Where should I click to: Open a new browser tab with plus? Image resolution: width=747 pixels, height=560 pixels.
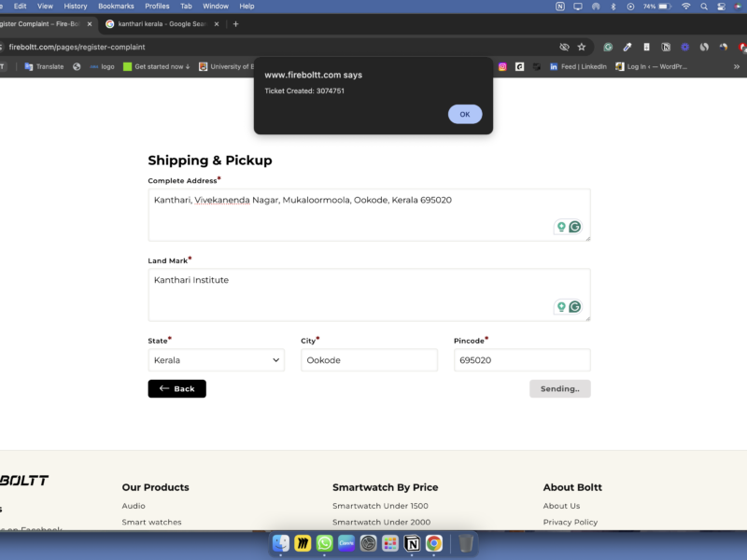pos(235,24)
